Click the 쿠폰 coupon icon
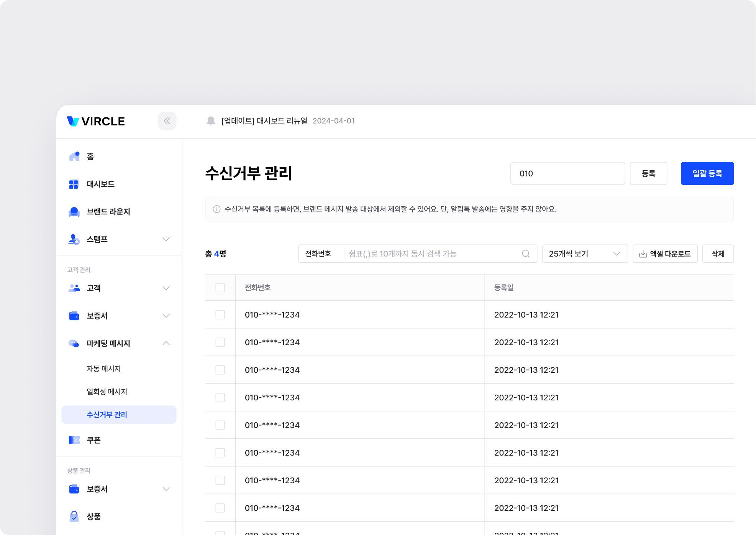Screen dimensions: 756x535 pyautogui.click(x=74, y=440)
